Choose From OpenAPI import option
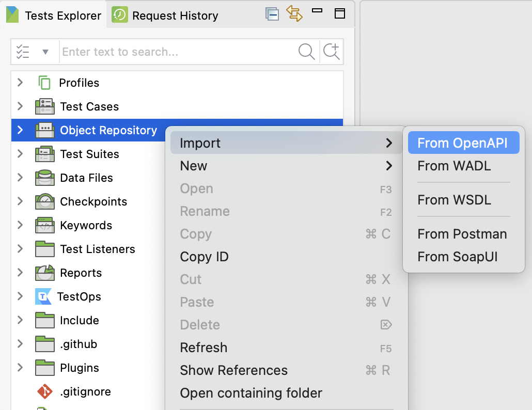The image size is (532, 410). tap(462, 143)
